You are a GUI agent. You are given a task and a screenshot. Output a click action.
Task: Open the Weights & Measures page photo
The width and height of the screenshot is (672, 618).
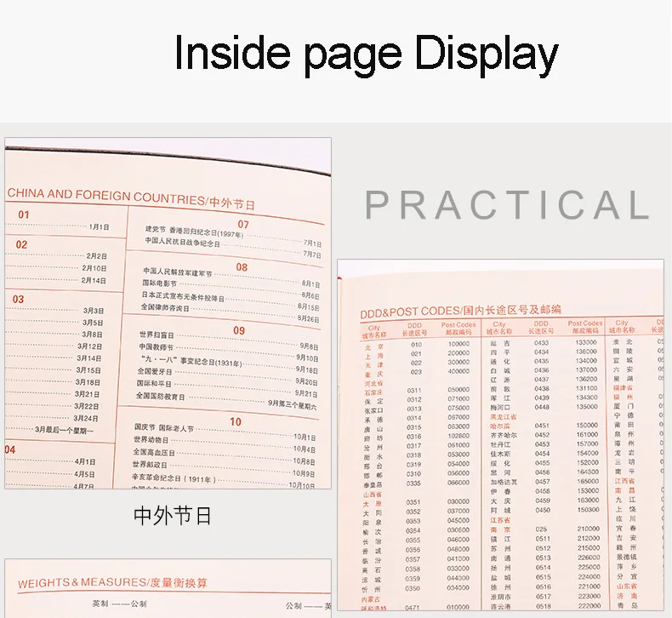pos(168,588)
